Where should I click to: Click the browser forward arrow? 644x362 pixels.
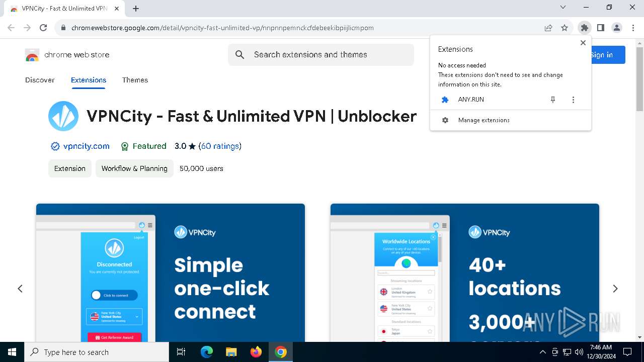point(27,28)
